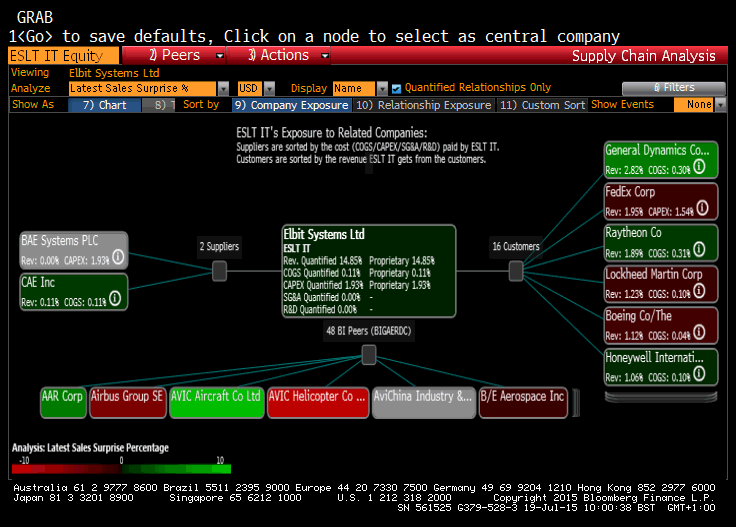Open info icon on CAE Inc node
Image resolution: width=736 pixels, height=527 pixels.
[115, 298]
